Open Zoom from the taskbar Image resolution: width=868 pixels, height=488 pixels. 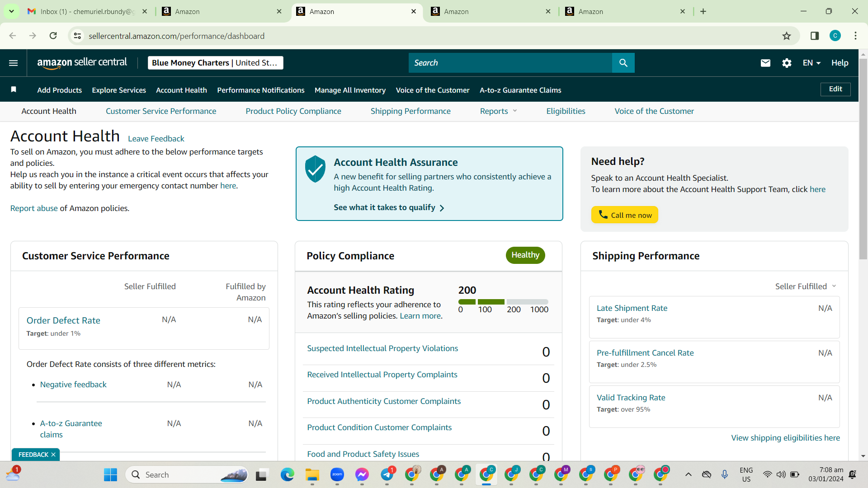pos(337,474)
